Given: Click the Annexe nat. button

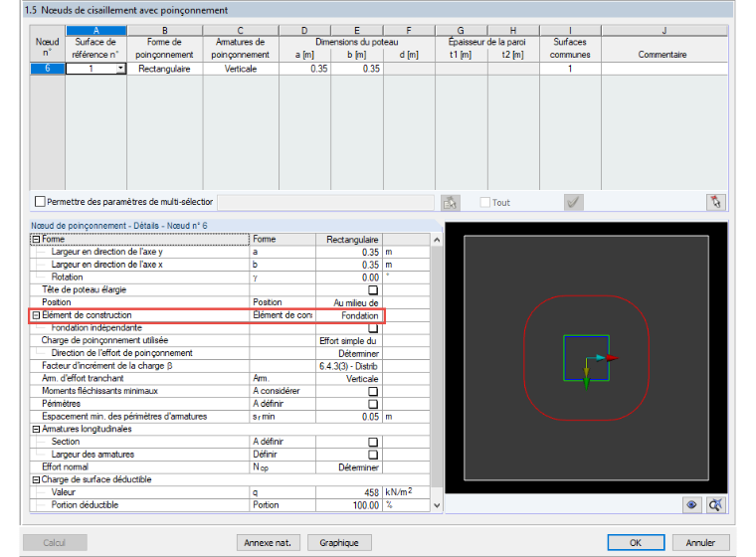Looking at the screenshot, I should 268,542.
